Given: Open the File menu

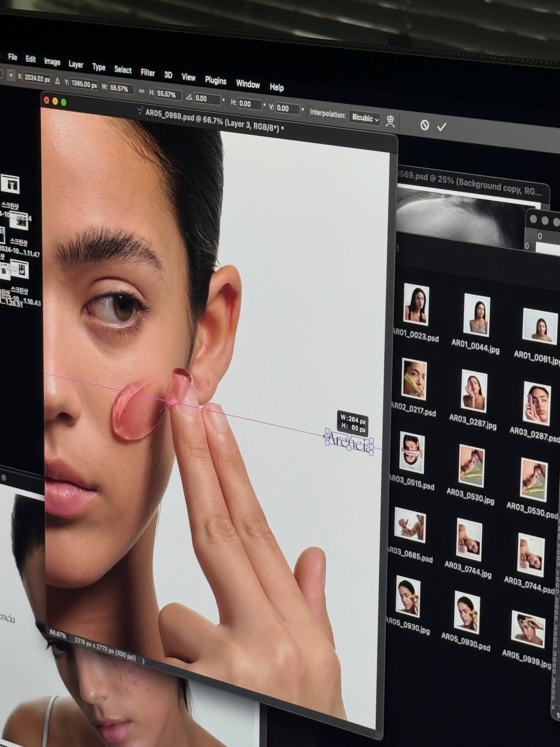Looking at the screenshot, I should pyautogui.click(x=13, y=57).
